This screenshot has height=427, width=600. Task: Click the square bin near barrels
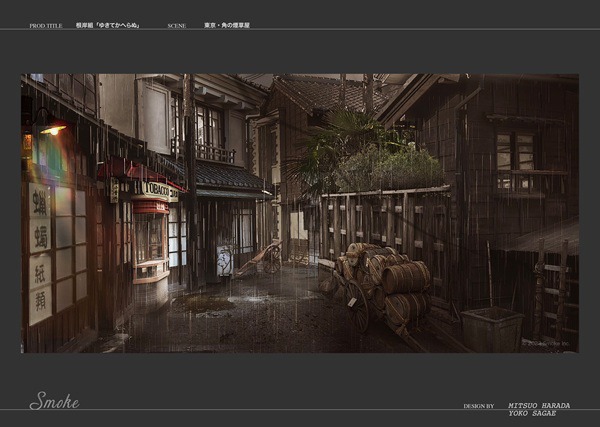[491, 329]
